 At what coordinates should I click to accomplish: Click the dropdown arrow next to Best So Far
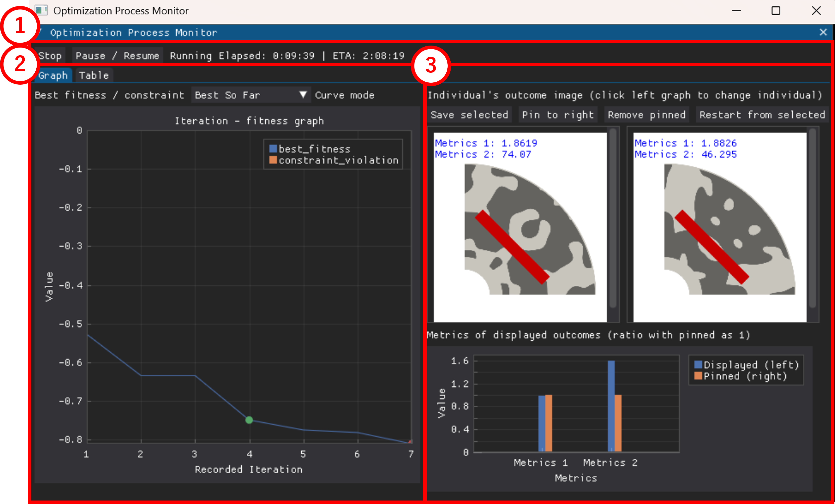click(x=303, y=95)
